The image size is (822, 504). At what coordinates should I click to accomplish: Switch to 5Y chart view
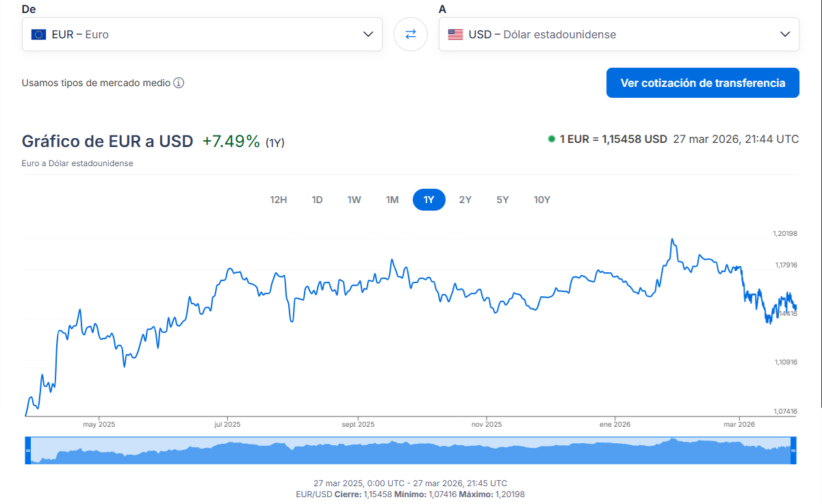503,200
